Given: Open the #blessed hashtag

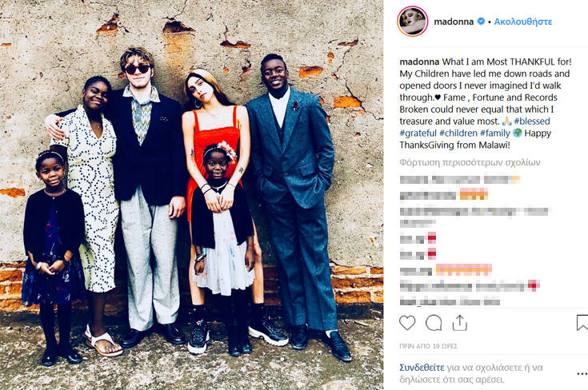Looking at the screenshot, I should tap(532, 121).
